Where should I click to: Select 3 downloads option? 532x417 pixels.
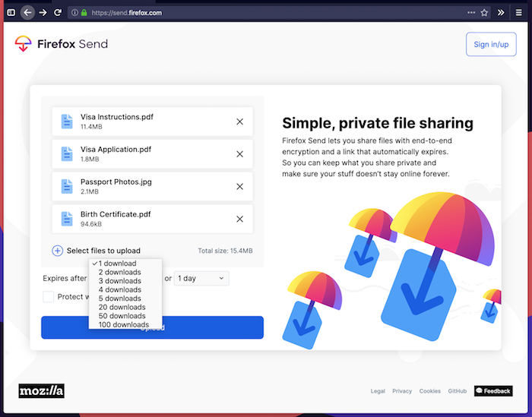click(x=125, y=281)
